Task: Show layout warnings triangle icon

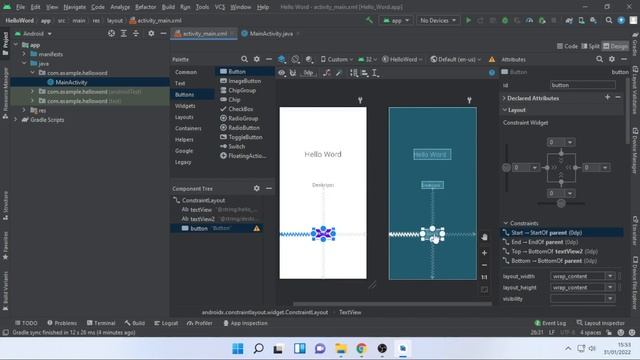Action: pos(492,59)
